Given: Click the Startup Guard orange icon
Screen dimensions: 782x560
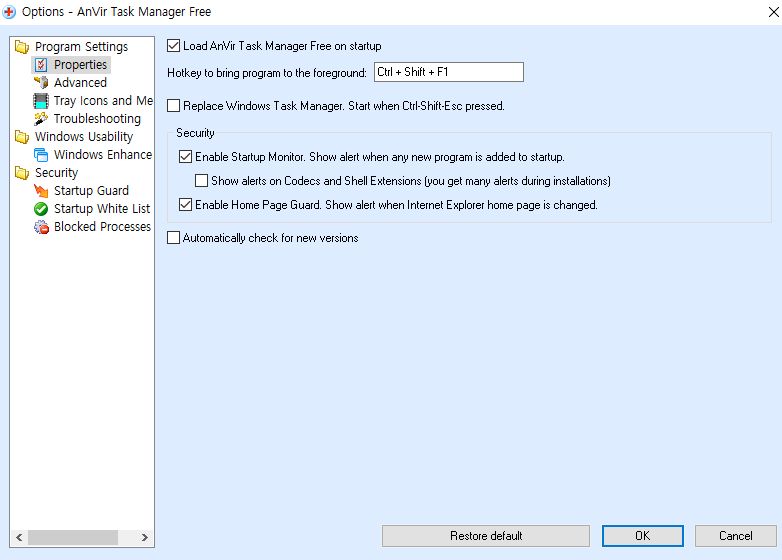Looking at the screenshot, I should click(x=41, y=190).
